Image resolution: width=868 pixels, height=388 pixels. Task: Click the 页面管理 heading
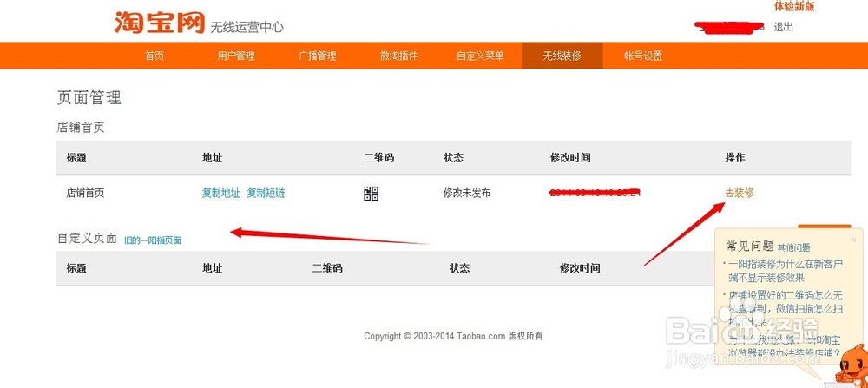pyautogui.click(x=89, y=98)
